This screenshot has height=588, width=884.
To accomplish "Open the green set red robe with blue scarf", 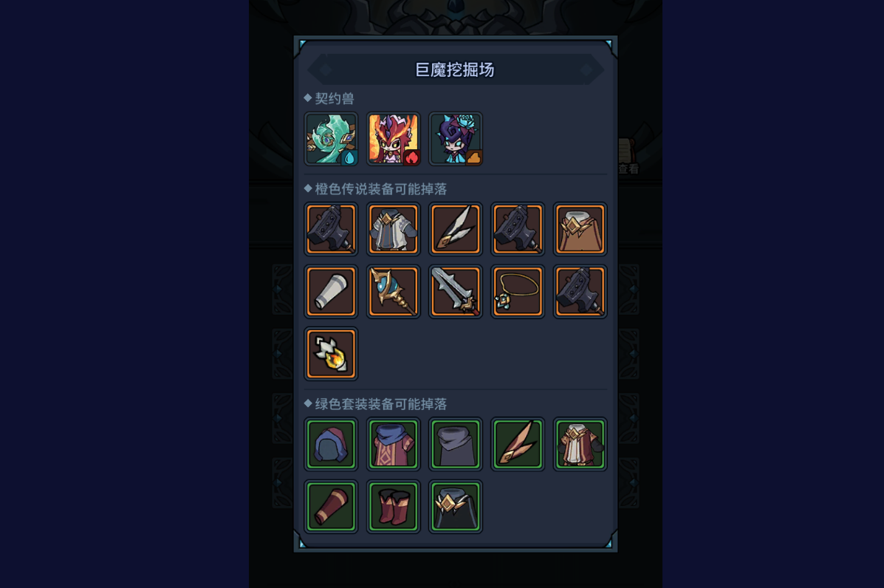I will 394,444.
